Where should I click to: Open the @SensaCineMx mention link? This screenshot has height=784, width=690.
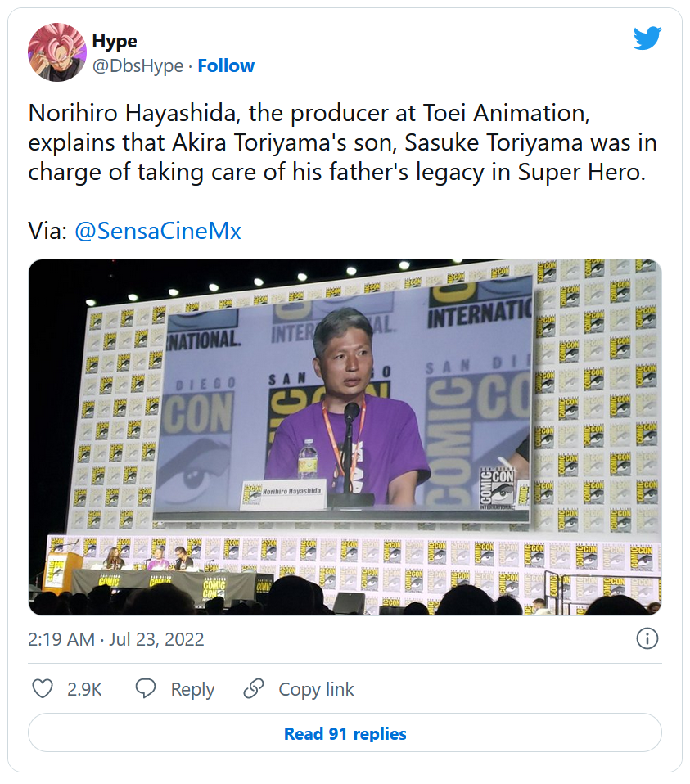tap(157, 231)
